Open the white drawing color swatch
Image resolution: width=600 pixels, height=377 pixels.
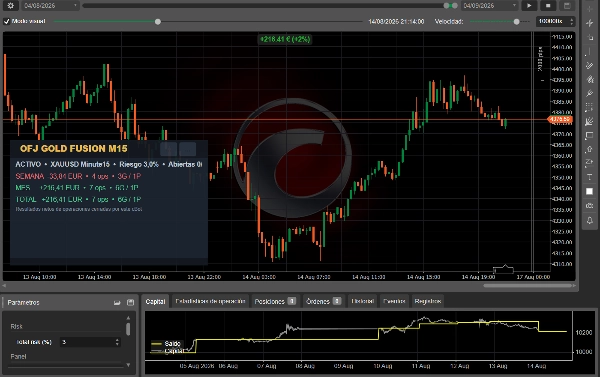tap(590, 191)
